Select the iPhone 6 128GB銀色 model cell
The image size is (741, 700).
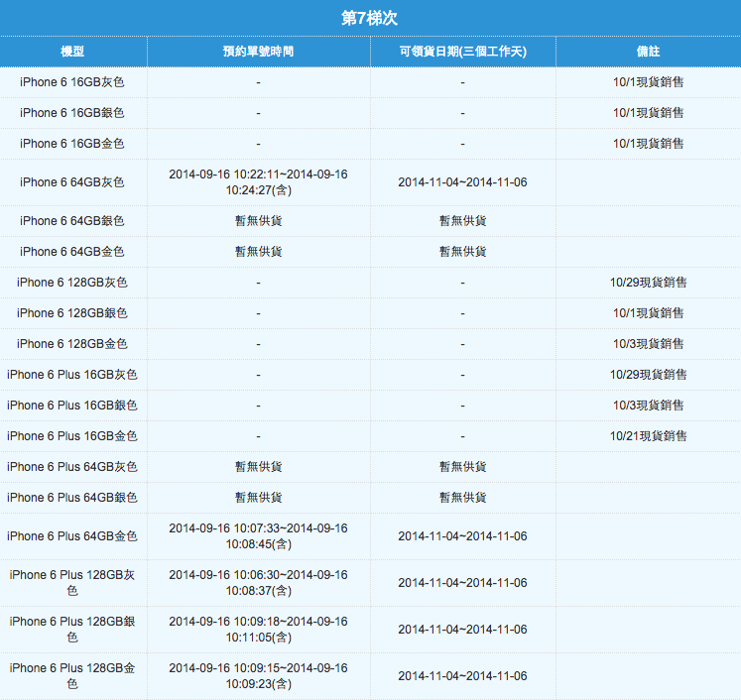click(x=71, y=313)
